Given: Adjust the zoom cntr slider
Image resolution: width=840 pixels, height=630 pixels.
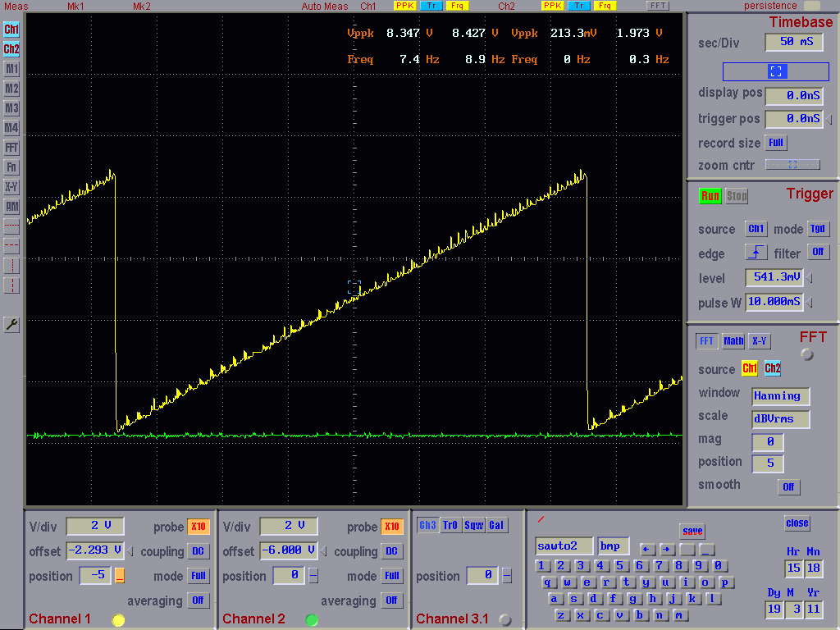Looking at the screenshot, I should point(792,165).
